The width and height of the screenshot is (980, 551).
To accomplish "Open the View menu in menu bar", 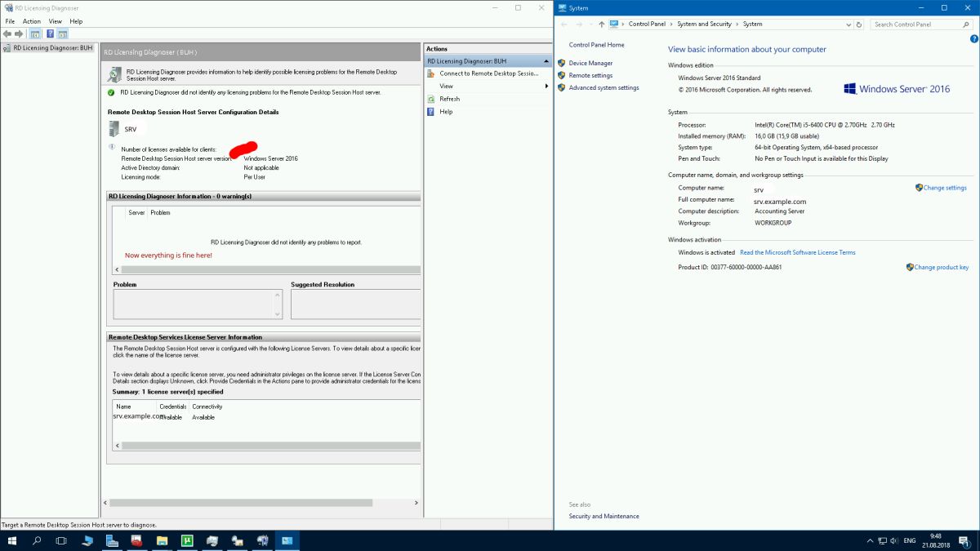I will [x=55, y=21].
